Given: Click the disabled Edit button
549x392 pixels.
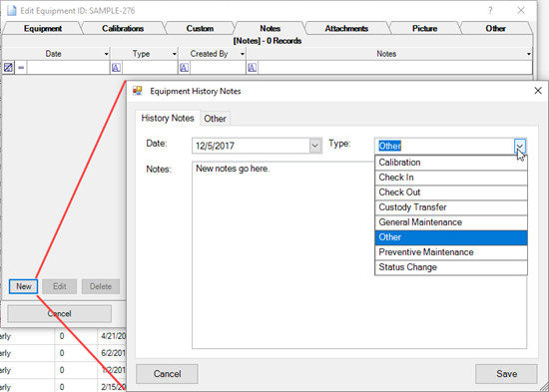Looking at the screenshot, I should click(60, 286).
